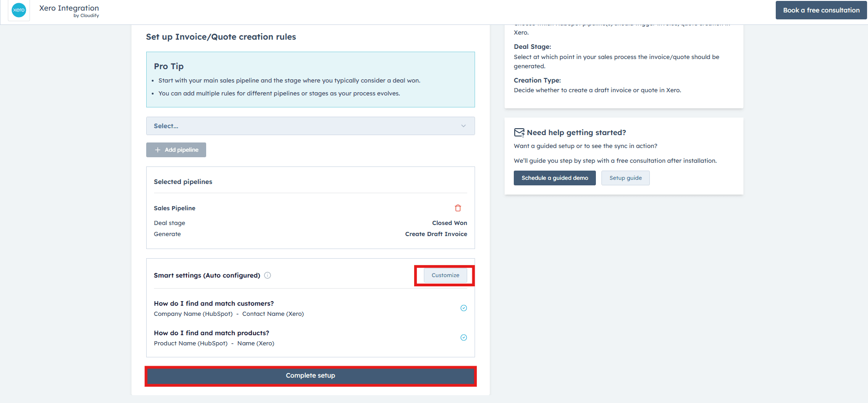Open the Setup guide
Image resolution: width=868 pixels, height=403 pixels.
[x=625, y=178]
